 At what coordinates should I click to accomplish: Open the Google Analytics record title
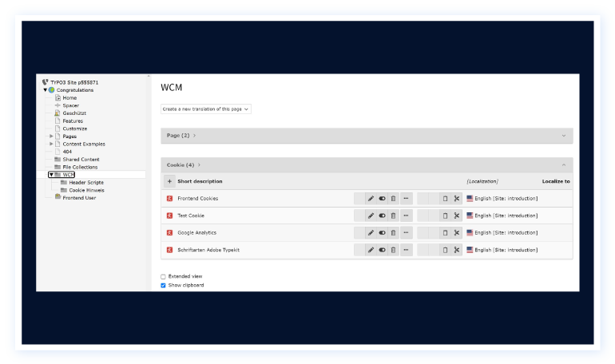tap(197, 233)
